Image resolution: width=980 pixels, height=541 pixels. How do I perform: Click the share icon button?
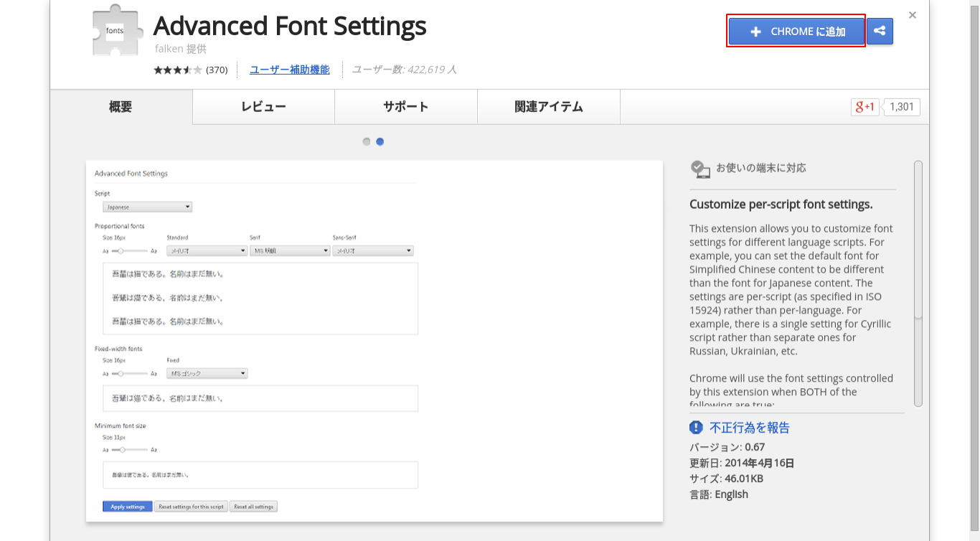(880, 32)
